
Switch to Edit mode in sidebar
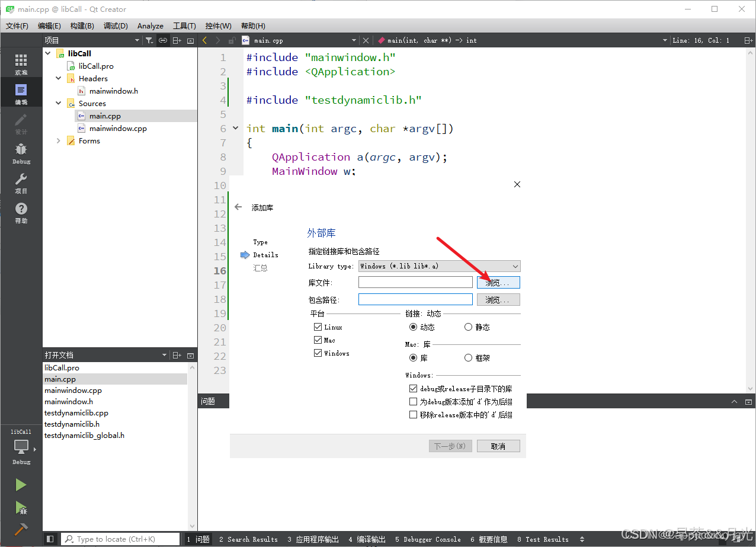pyautogui.click(x=21, y=94)
